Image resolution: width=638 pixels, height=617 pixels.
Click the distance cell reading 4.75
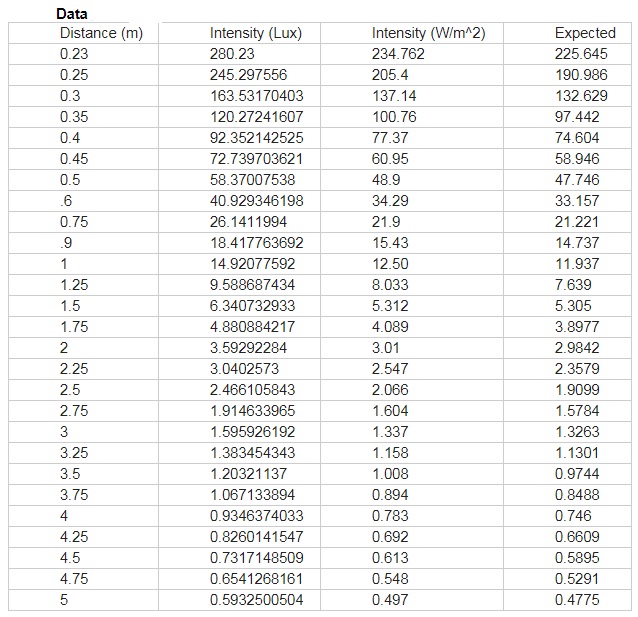74,579
